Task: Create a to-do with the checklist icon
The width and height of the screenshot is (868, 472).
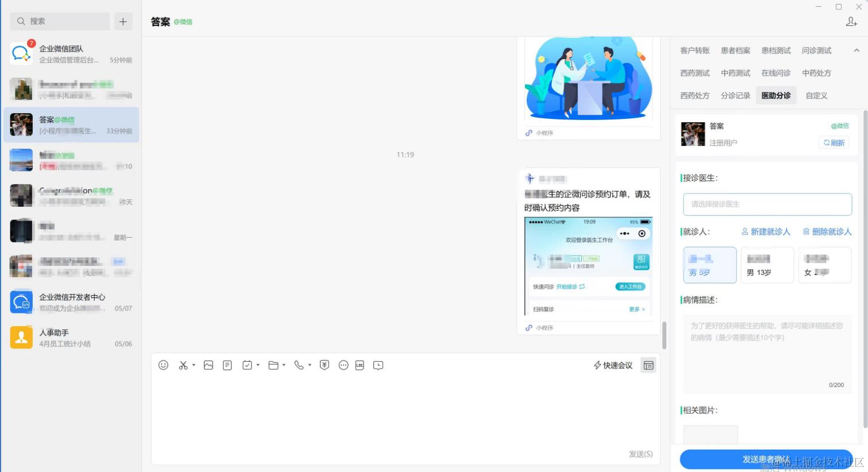Action: [246, 365]
